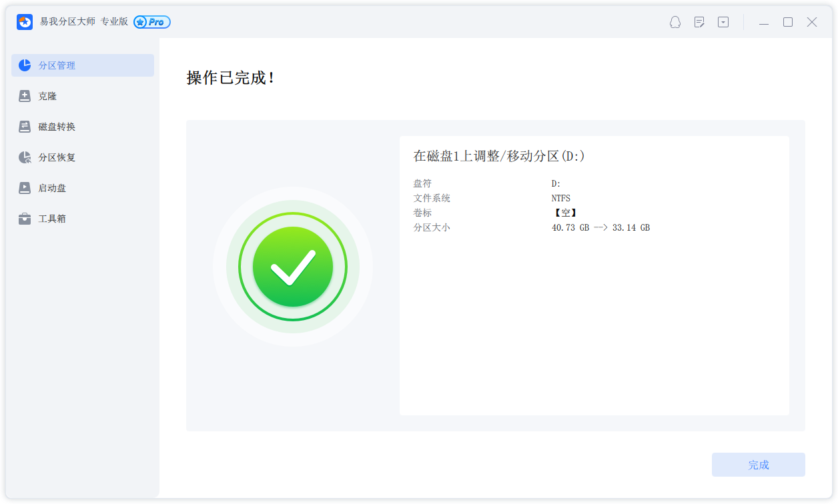Click the Pro badge label

151,22
